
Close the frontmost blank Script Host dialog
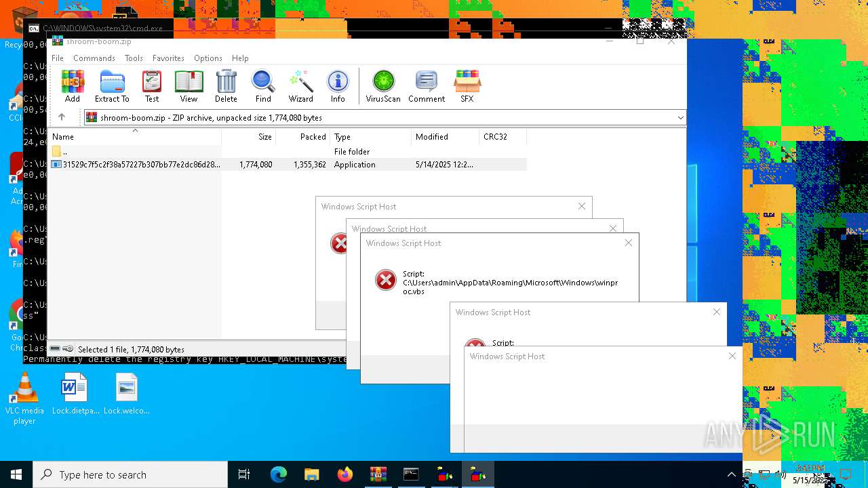pos(732,356)
